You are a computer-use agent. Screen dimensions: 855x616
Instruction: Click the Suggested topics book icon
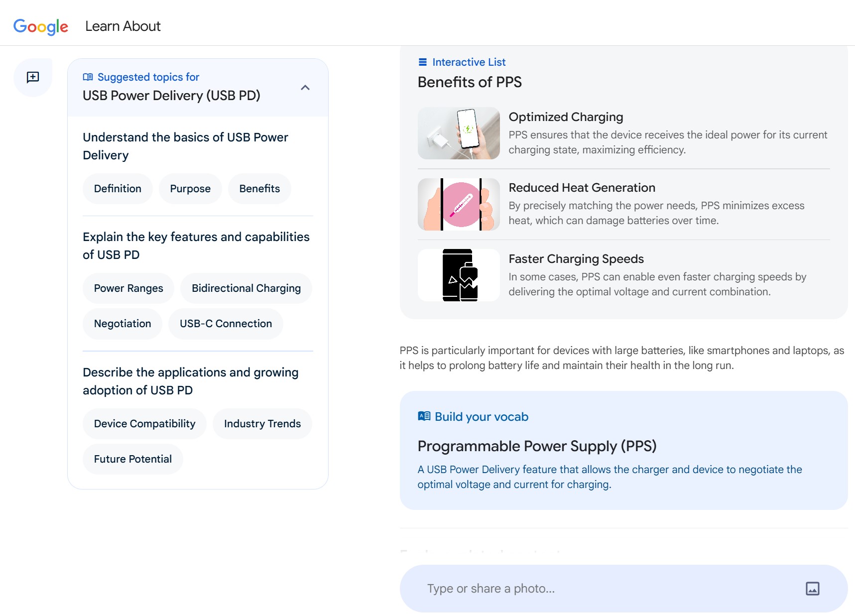point(88,77)
